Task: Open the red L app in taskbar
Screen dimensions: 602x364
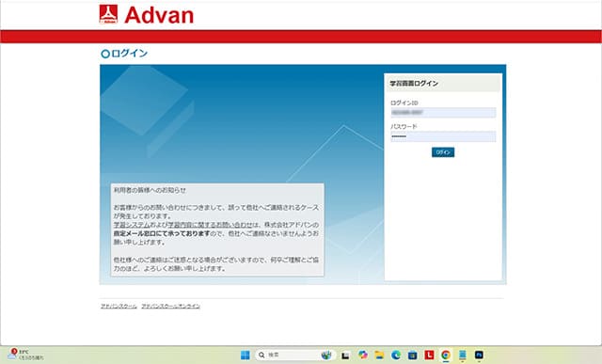Action: [429, 356]
